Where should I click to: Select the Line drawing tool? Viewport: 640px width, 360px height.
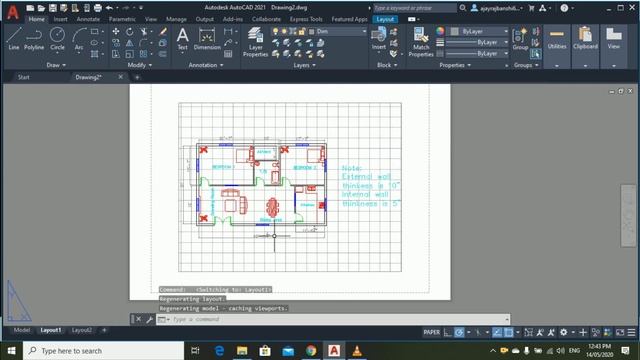13,38
